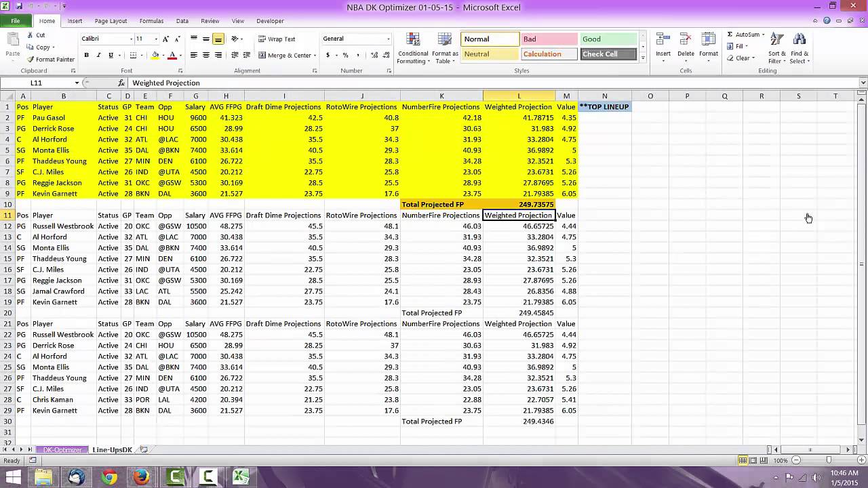Image resolution: width=868 pixels, height=488 pixels.
Task: Open the fill color dropdown arrow
Action: pos(163,55)
